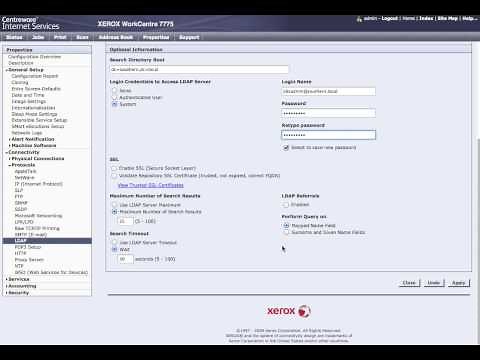
Task: Open IP (Internet Protocol) page
Action: pyautogui.click(x=38, y=184)
